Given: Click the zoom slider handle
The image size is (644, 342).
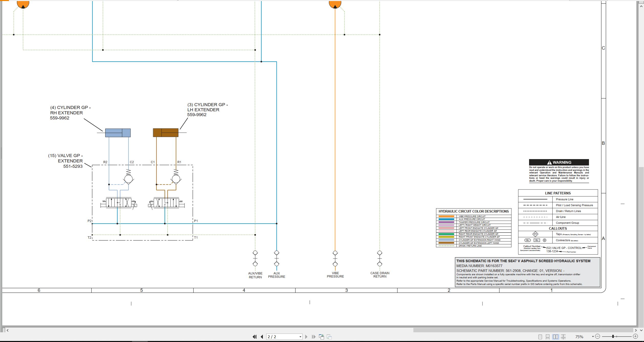Looking at the screenshot, I should [x=613, y=336].
